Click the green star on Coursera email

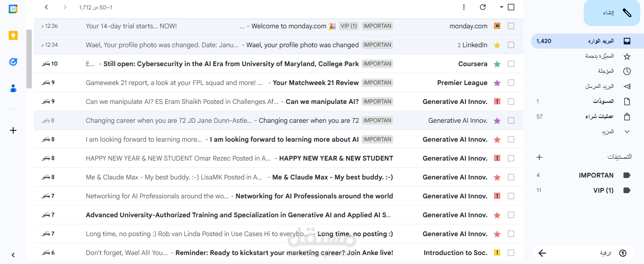tap(497, 64)
